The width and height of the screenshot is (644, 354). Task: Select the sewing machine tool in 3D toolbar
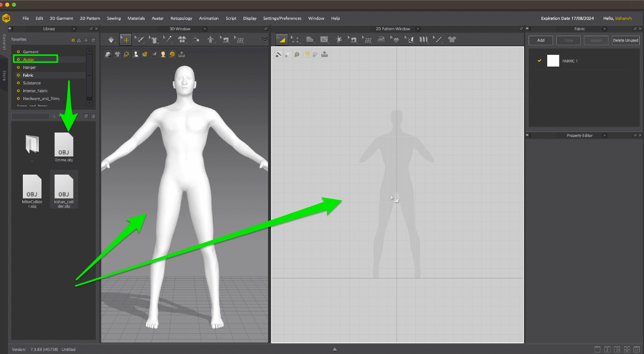(x=225, y=39)
